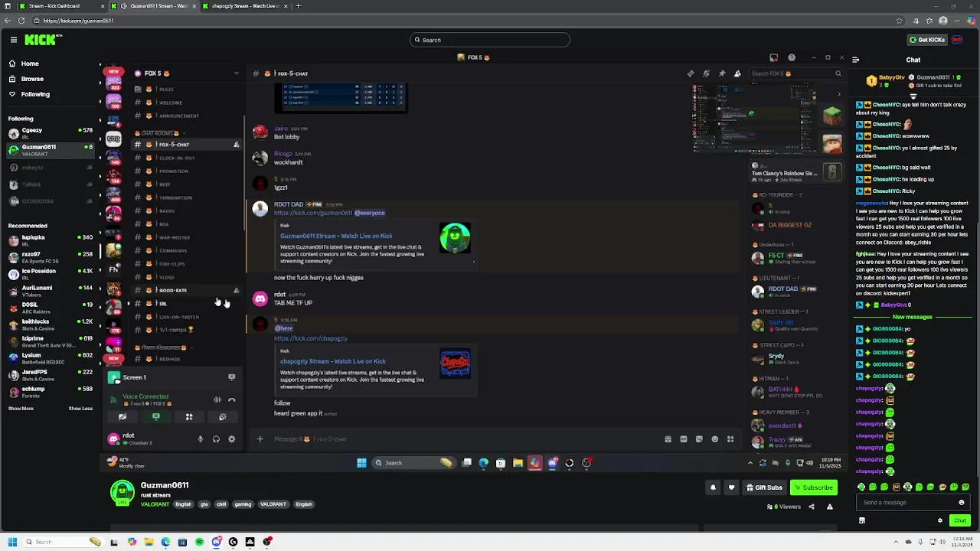This screenshot has height=551, width=980.
Task: Open Discord gift icon in message bar
Action: (668, 439)
